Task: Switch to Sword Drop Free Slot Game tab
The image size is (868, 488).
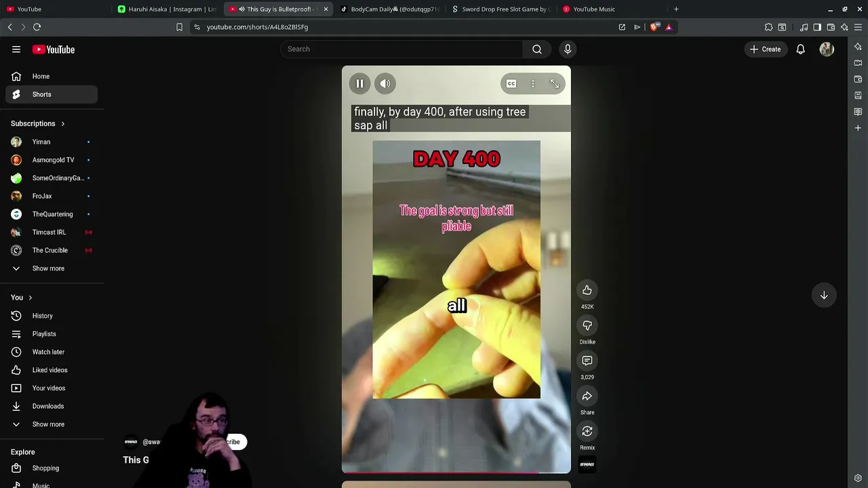Action: (501, 9)
